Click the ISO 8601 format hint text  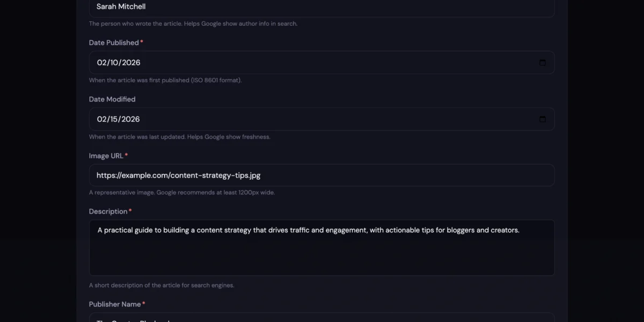165,80
